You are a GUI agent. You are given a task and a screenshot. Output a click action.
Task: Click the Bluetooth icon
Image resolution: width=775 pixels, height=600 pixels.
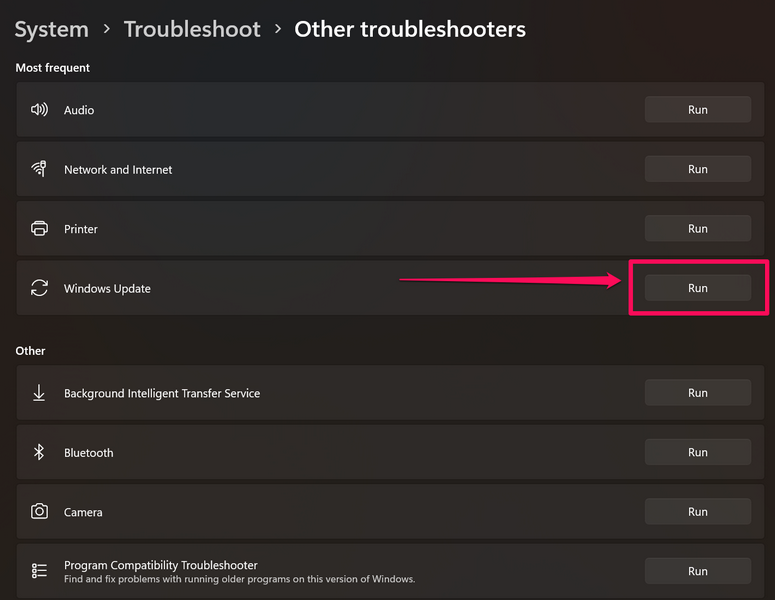point(40,452)
